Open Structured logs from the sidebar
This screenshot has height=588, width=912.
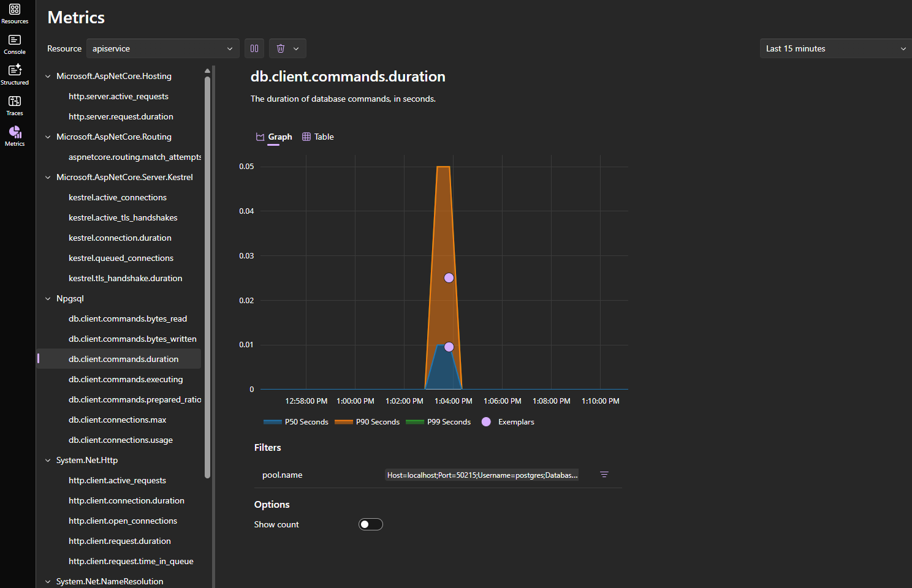coord(14,73)
